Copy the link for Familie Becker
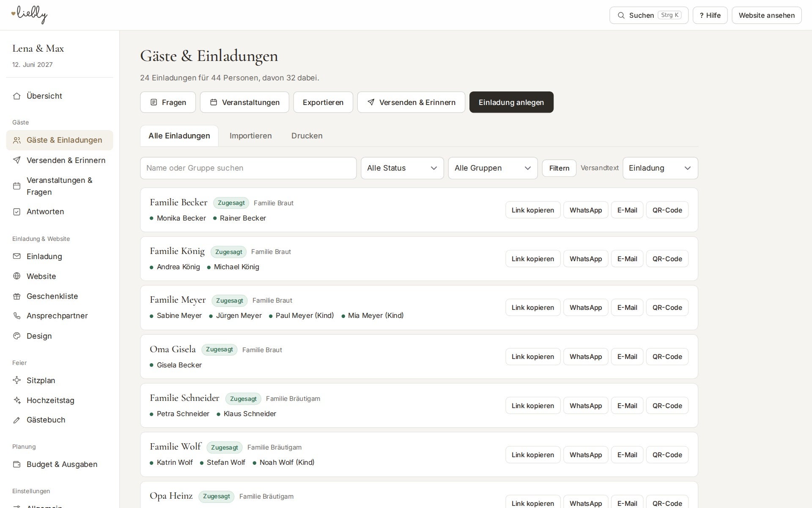 pos(533,210)
